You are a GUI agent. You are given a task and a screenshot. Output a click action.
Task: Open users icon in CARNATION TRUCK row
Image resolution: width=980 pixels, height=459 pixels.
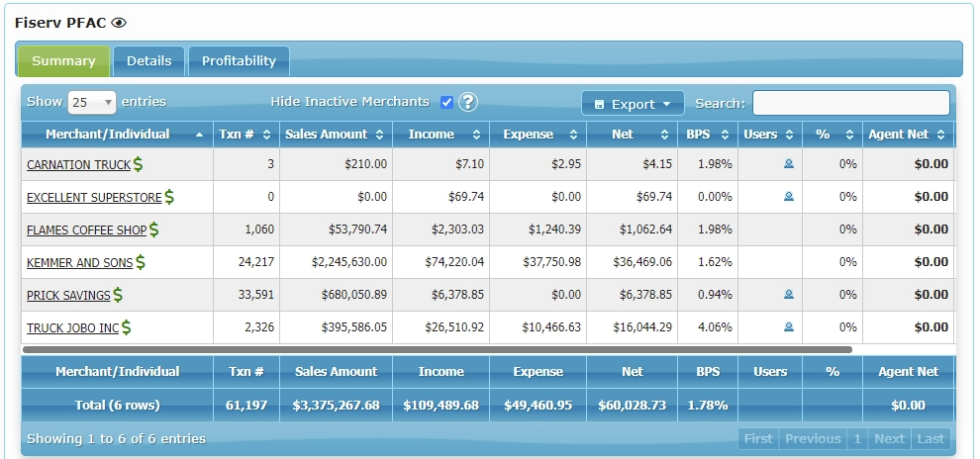[x=789, y=163]
